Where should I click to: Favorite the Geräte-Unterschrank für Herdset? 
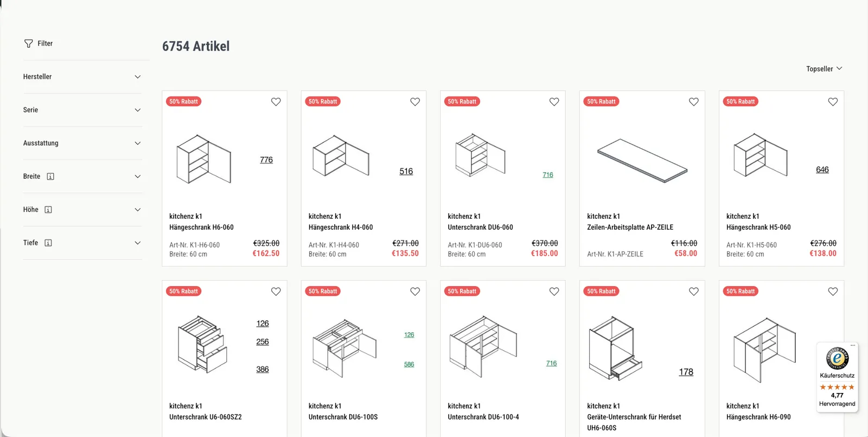click(693, 292)
